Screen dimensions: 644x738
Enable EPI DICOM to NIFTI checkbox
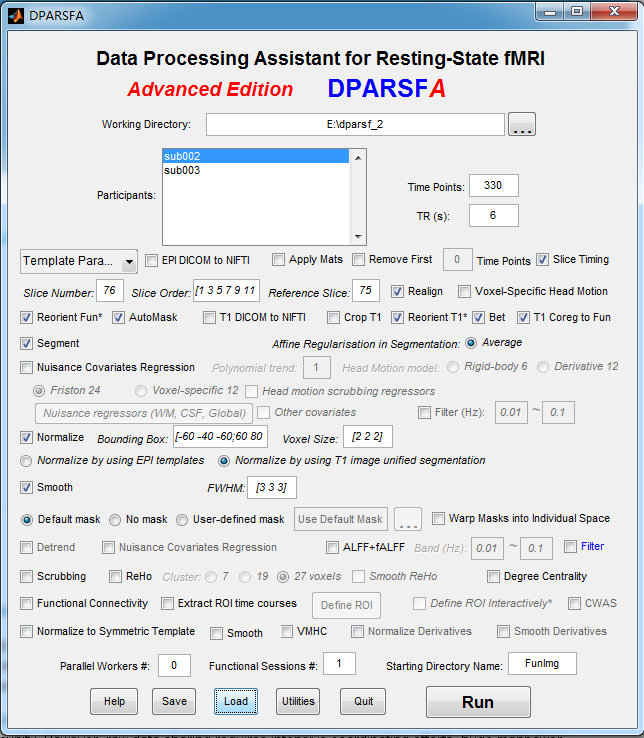click(151, 260)
